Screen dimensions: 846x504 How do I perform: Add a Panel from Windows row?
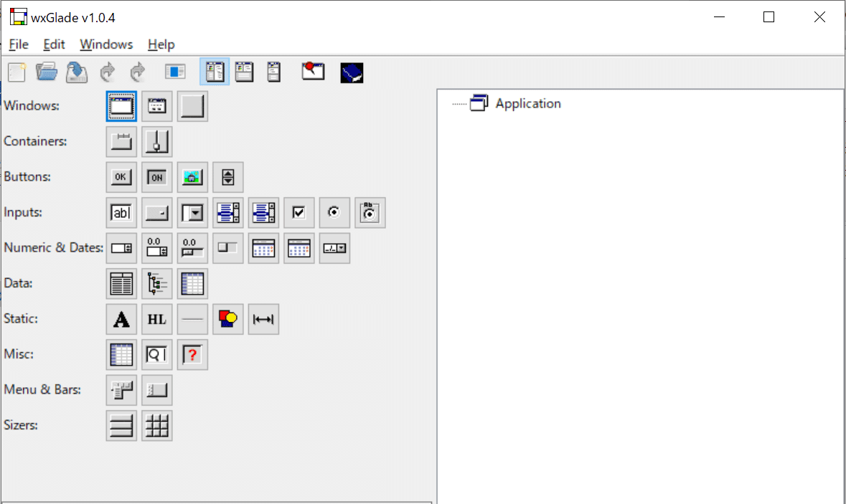point(192,106)
